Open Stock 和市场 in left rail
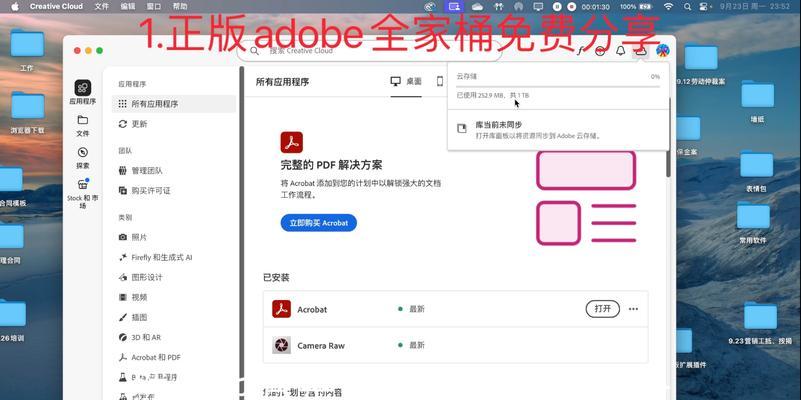This screenshot has width=801, height=400. (x=83, y=193)
